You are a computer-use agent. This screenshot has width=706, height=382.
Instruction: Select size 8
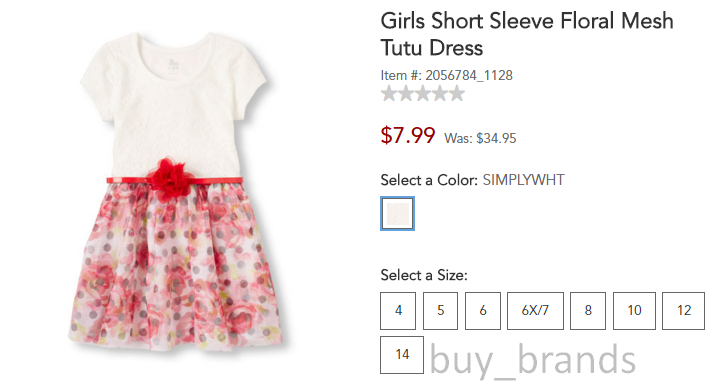[588, 311]
